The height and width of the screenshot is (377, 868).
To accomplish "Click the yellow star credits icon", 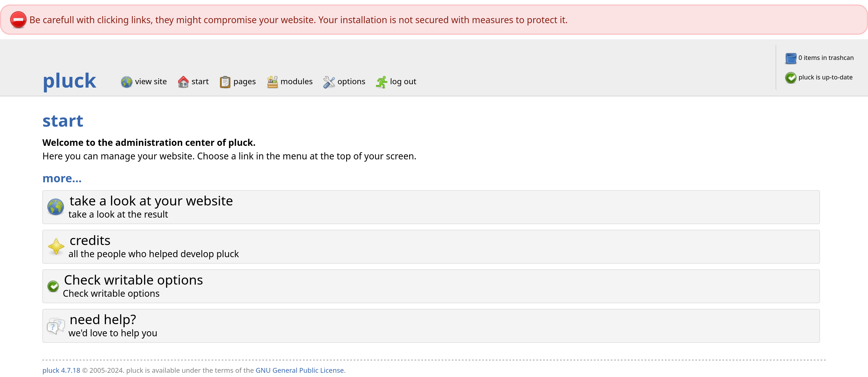I will click(56, 247).
